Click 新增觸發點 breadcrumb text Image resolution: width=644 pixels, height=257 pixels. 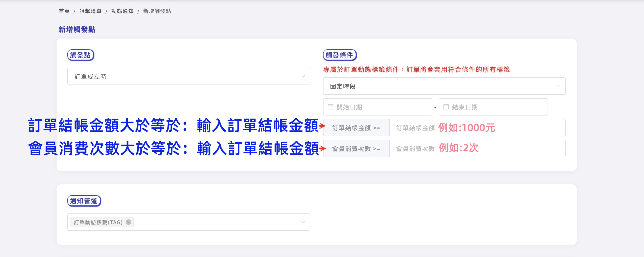click(x=157, y=11)
